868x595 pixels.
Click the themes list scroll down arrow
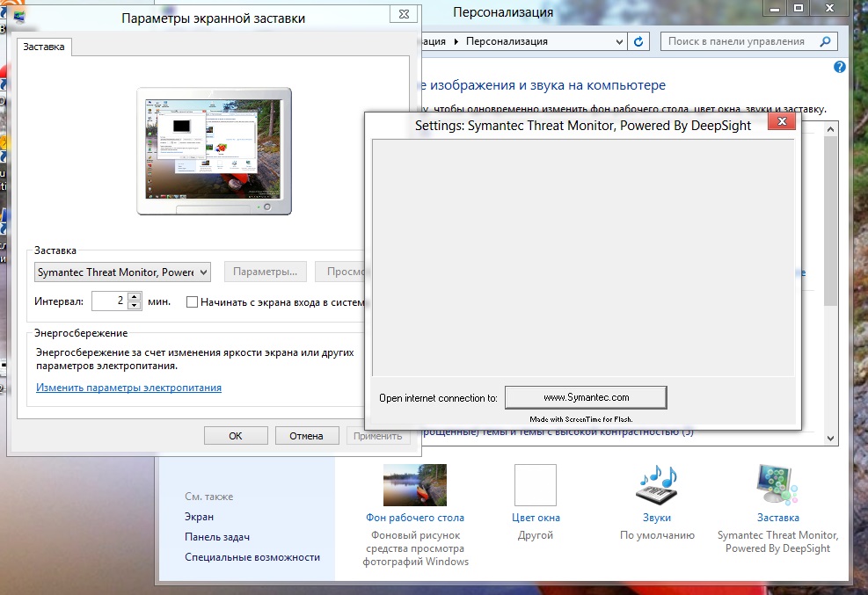[x=830, y=438]
